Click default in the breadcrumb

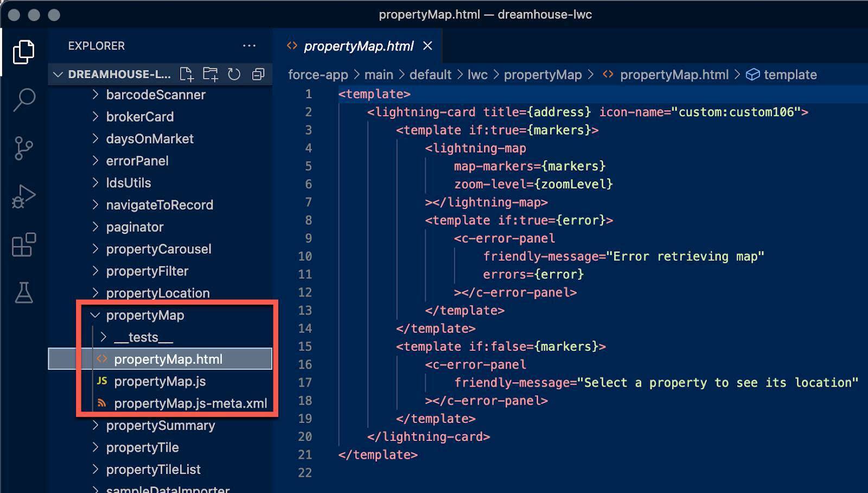coord(430,74)
